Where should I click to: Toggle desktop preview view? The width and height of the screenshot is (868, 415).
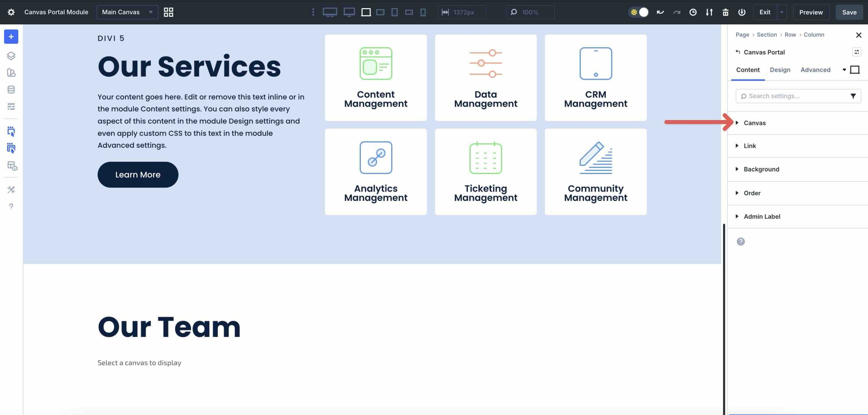331,12
